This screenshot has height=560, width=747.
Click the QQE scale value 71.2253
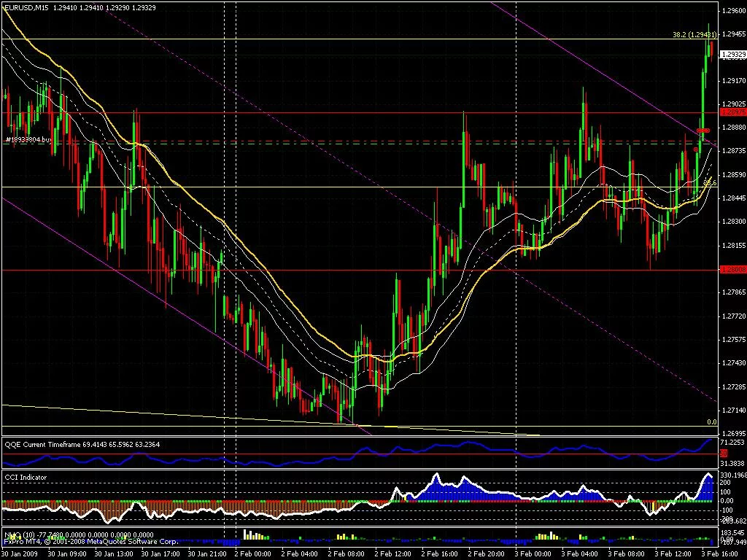point(733,443)
